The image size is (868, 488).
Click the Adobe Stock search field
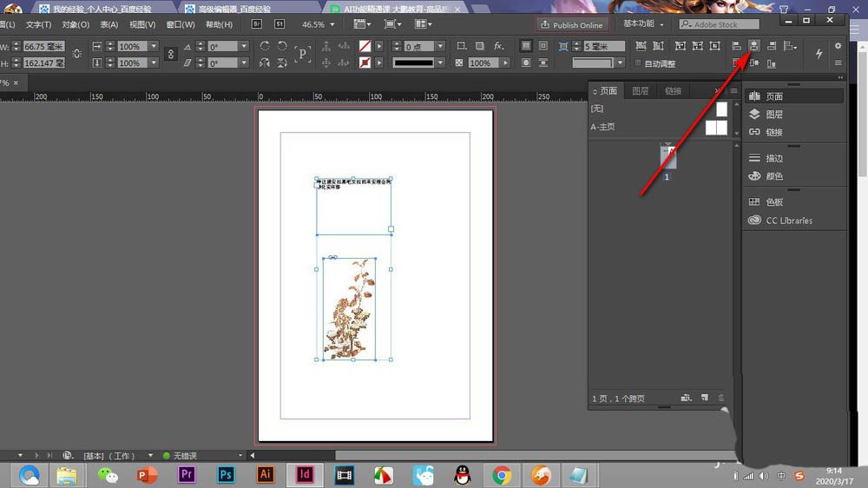[719, 24]
